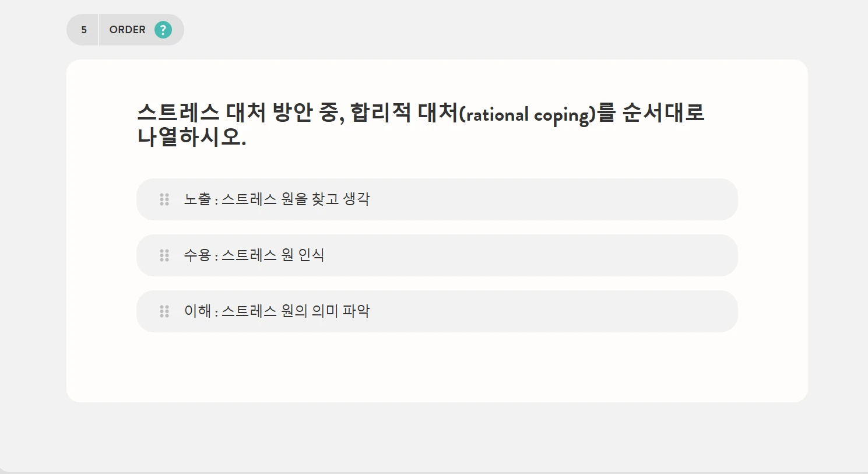Click the drag handle beside 이해
The width and height of the screenshot is (868, 474).
click(x=164, y=311)
